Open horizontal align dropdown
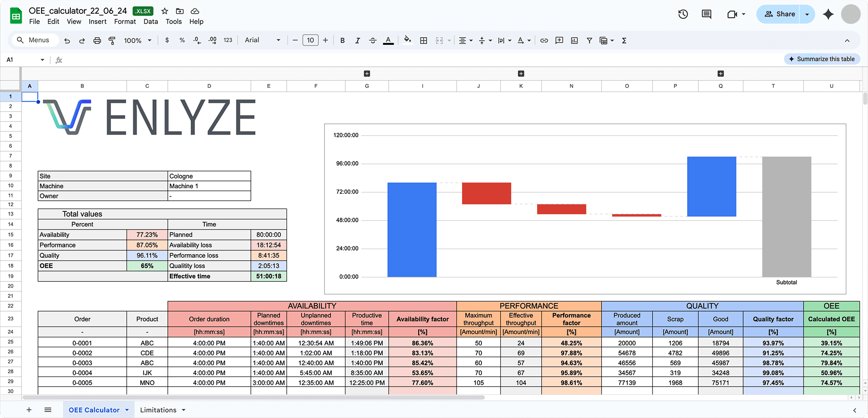Image resolution: width=868 pixels, height=418 pixels. pyautogui.click(x=466, y=41)
